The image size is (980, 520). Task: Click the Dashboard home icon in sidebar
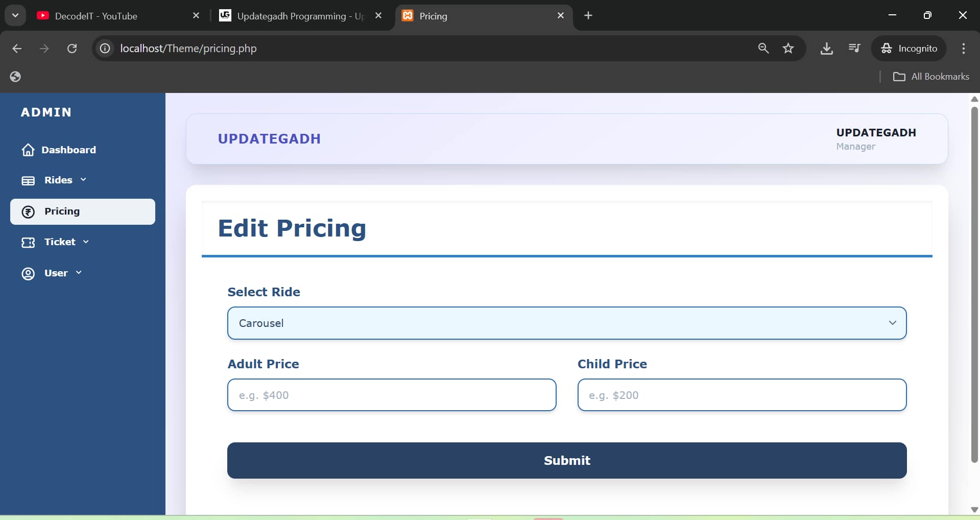[x=28, y=150]
